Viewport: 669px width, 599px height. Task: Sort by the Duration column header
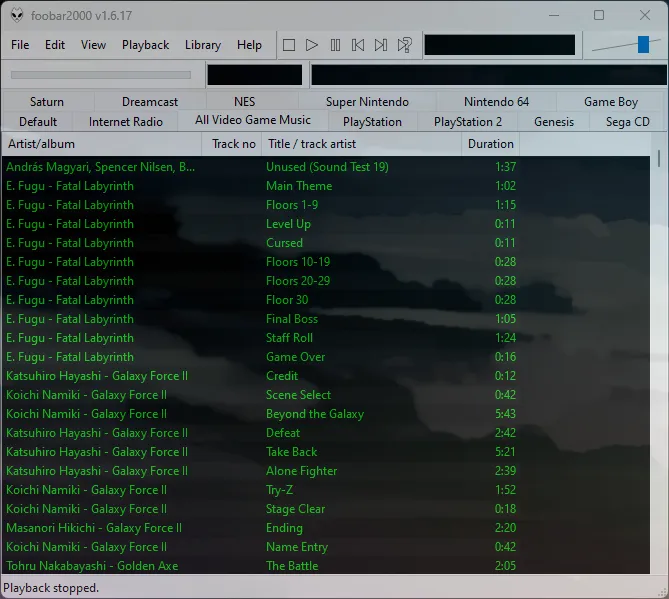(x=491, y=144)
